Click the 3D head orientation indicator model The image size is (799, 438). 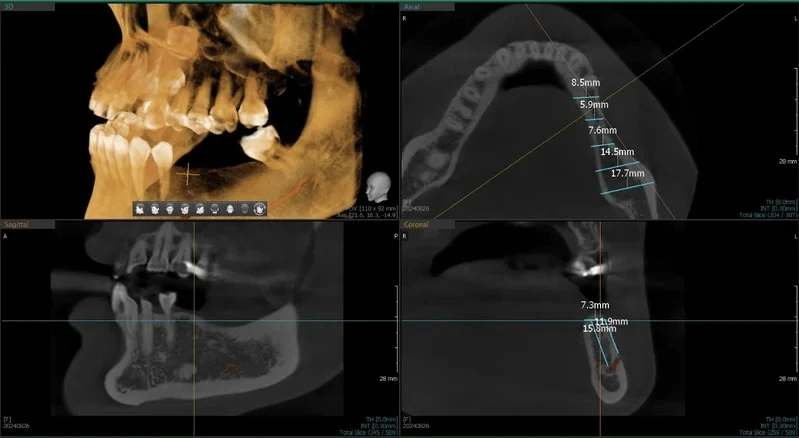[378, 186]
